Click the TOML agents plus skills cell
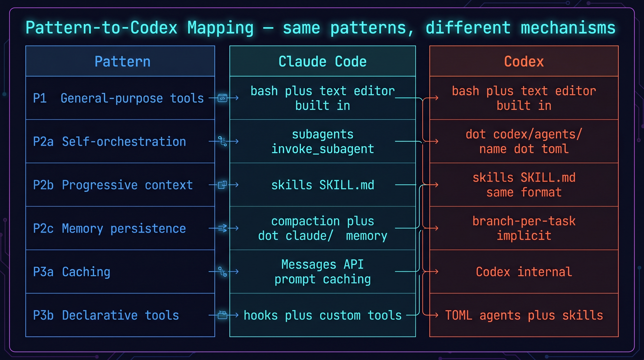 pos(524,315)
